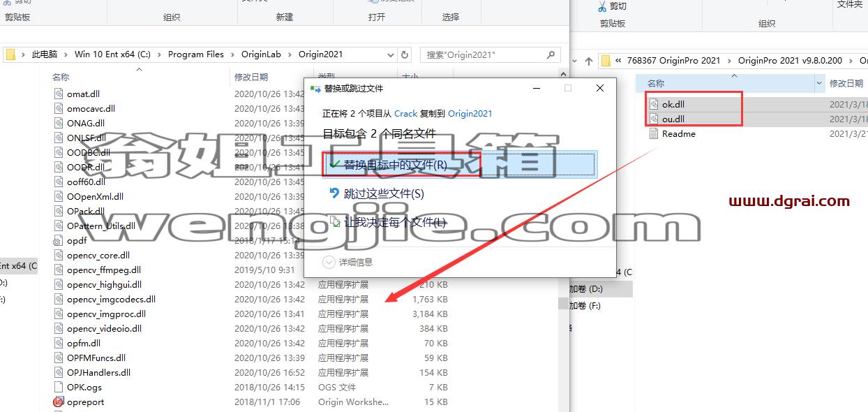868x412 pixels.
Task: Click the opencv_core.dll file icon
Action: [59, 255]
